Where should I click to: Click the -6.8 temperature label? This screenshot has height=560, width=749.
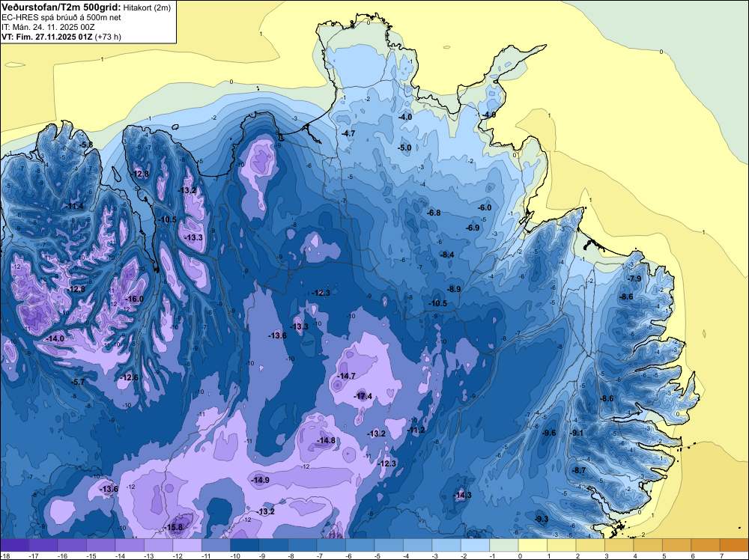click(434, 213)
